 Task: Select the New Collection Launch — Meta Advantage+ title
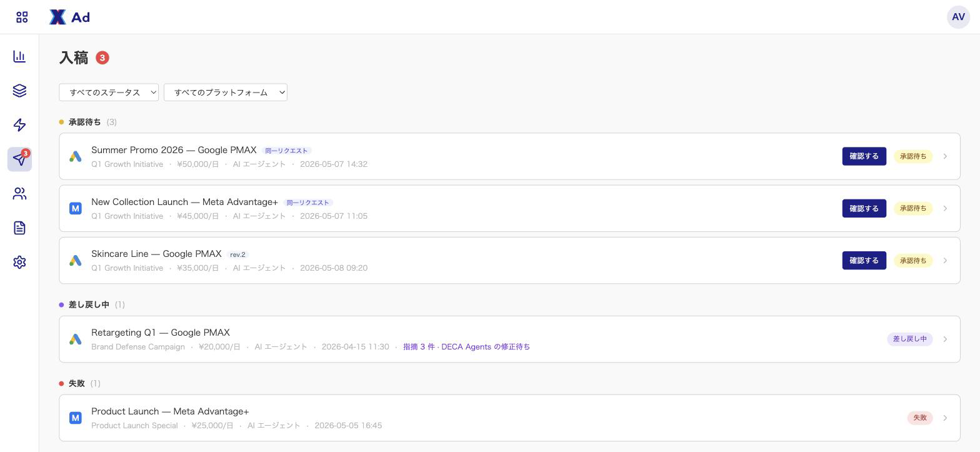184,202
